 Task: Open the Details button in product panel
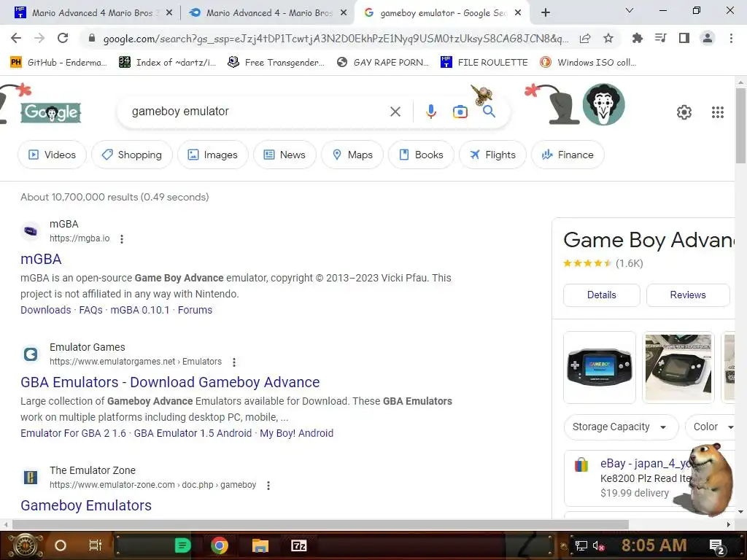[x=602, y=295]
